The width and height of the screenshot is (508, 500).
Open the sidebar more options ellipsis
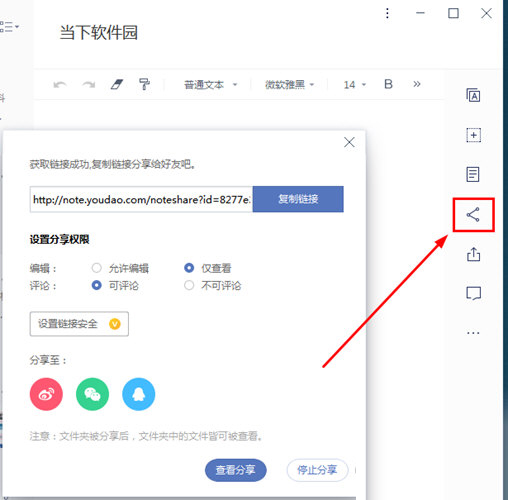(473, 333)
